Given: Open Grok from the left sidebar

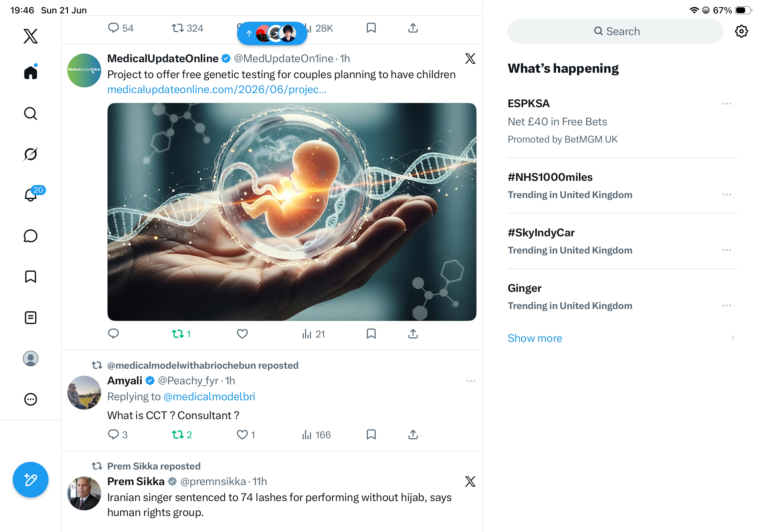Looking at the screenshot, I should click(x=31, y=154).
